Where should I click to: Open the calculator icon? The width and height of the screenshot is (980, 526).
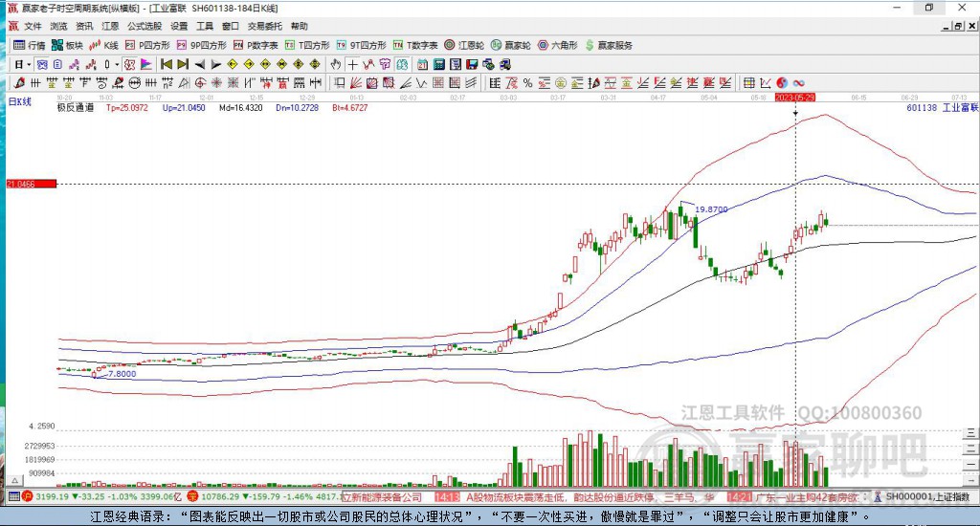(x=438, y=64)
